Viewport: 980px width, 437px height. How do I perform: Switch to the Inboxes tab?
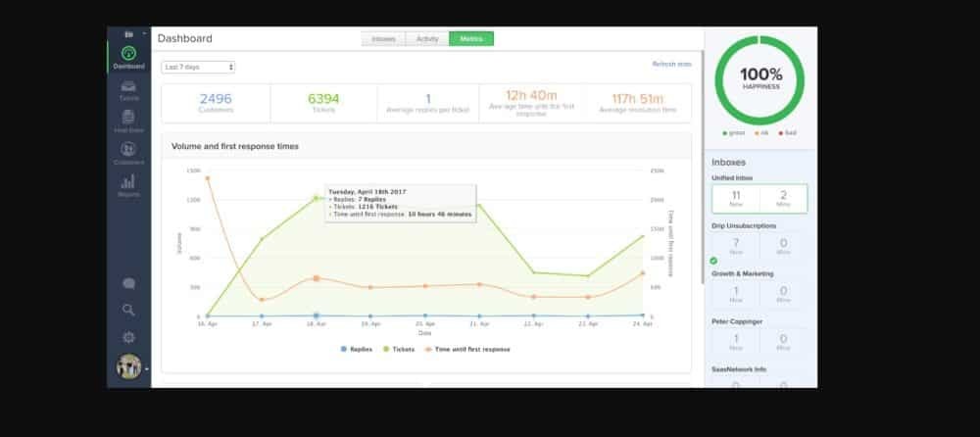click(383, 39)
